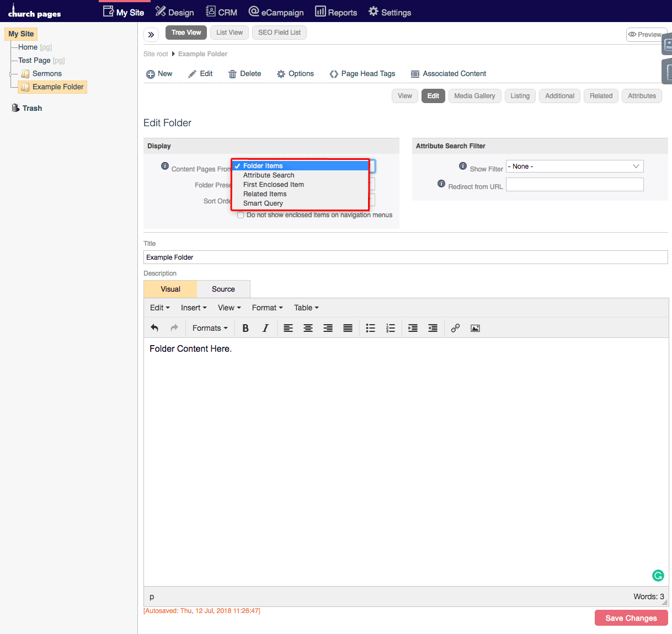Choose Related Items from dropdown list

[x=300, y=194]
